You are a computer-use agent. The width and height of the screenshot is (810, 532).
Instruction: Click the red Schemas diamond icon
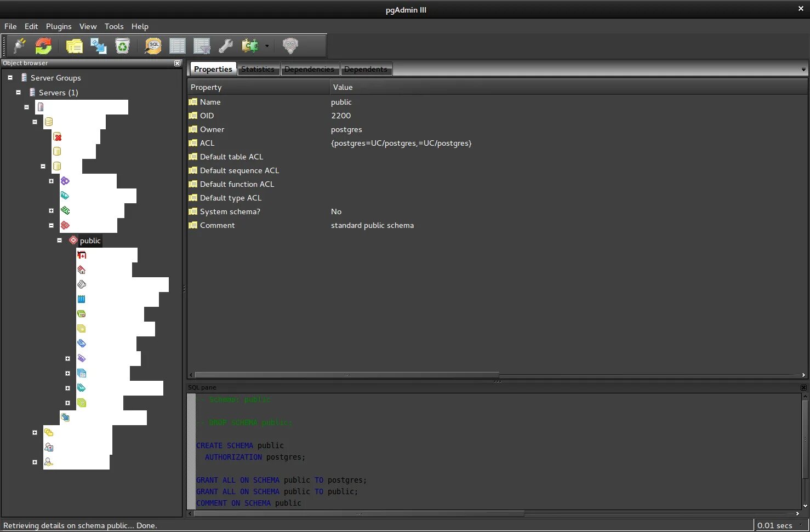click(65, 225)
